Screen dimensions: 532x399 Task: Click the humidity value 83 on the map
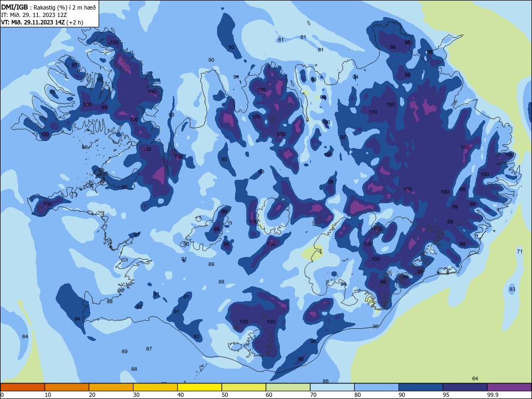coord(512,289)
